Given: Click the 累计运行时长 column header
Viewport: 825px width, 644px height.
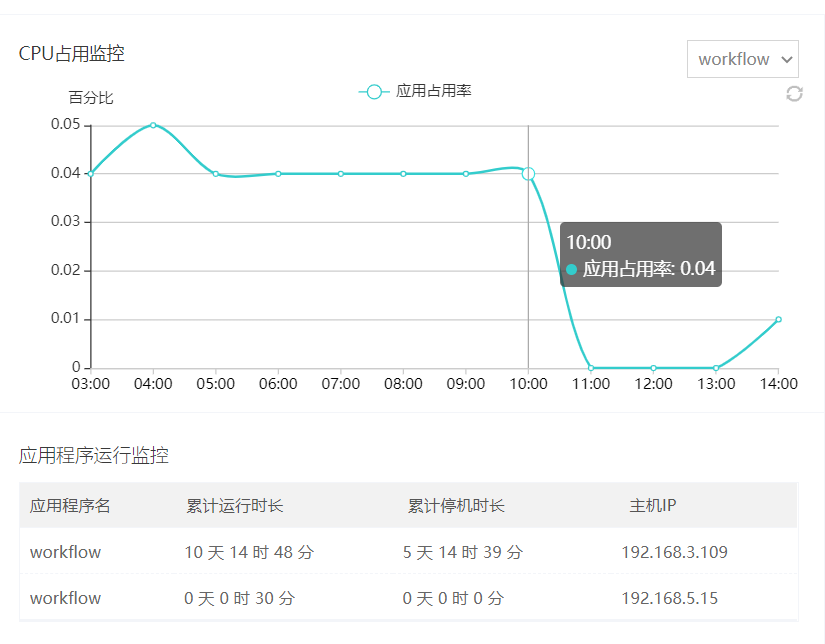Looking at the screenshot, I should 235,506.
